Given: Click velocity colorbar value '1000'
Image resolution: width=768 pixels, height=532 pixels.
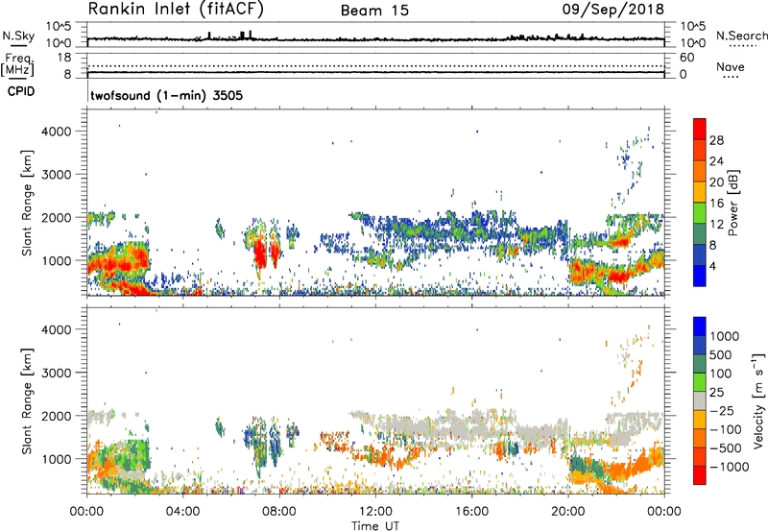Looking at the screenshot, I should point(724,336).
